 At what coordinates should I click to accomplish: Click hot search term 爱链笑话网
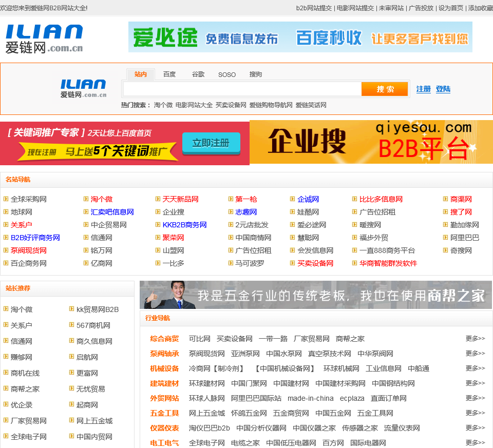[311, 105]
